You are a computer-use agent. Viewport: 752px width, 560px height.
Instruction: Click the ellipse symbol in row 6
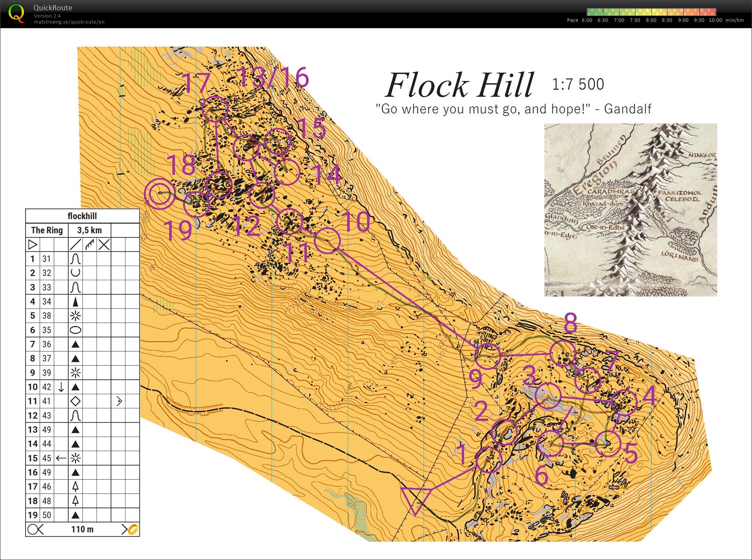pos(75,330)
